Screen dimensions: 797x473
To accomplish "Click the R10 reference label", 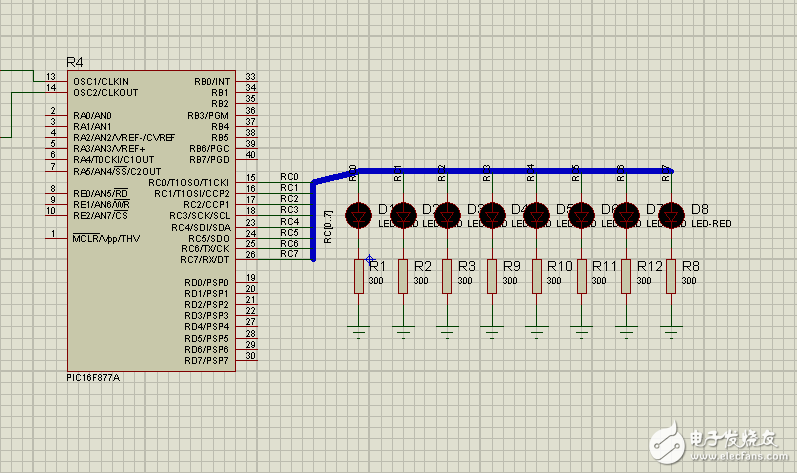I will tap(560, 266).
